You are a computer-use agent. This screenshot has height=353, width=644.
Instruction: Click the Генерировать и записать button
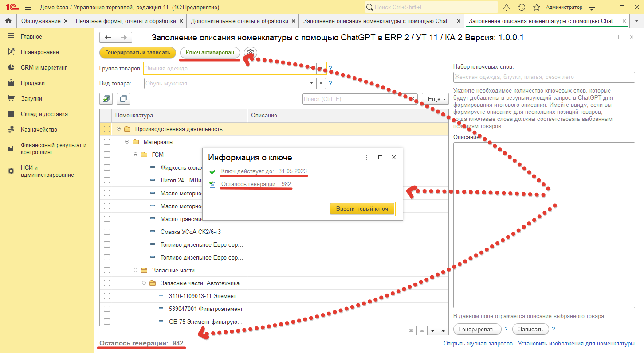pos(137,53)
